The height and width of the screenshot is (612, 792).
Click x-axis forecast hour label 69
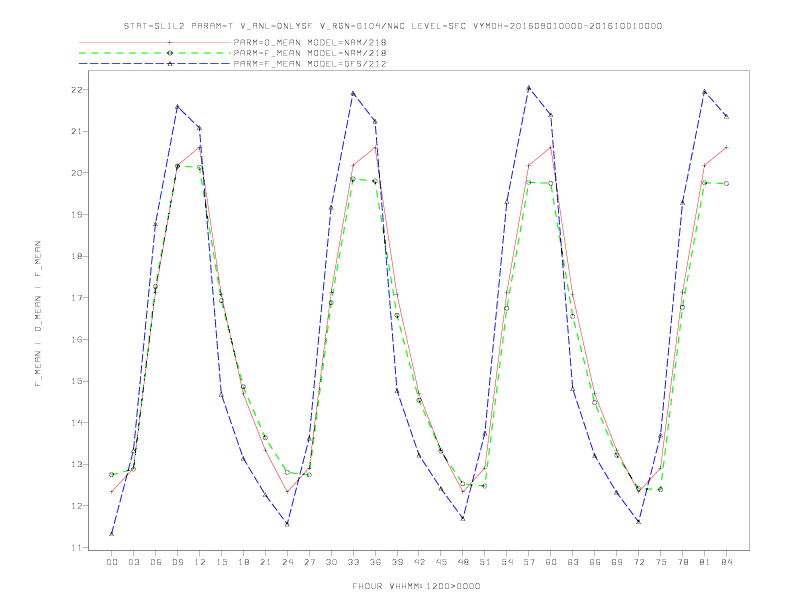[x=617, y=562]
